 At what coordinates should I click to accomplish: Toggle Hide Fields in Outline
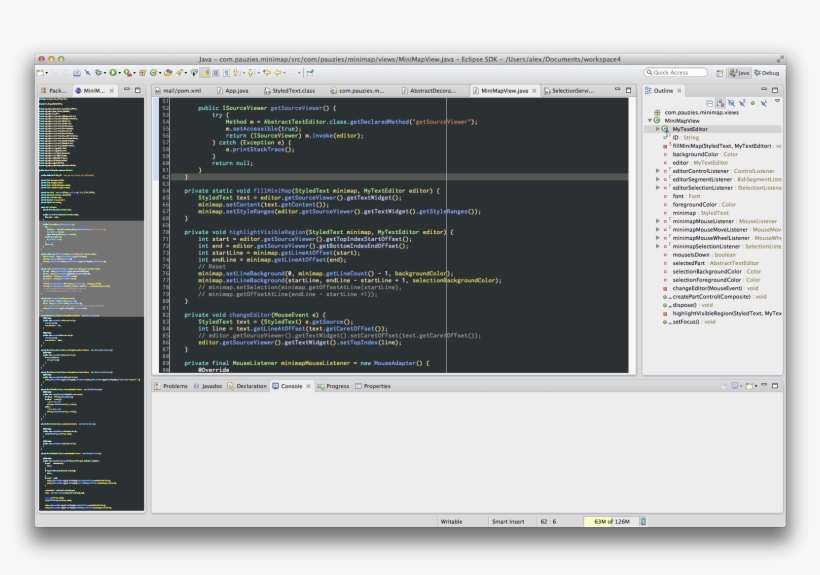click(730, 103)
